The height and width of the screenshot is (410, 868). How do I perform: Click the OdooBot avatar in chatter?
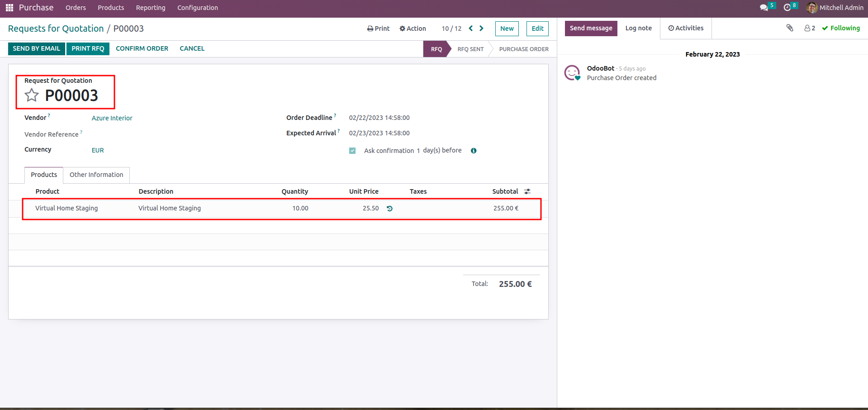pos(572,72)
